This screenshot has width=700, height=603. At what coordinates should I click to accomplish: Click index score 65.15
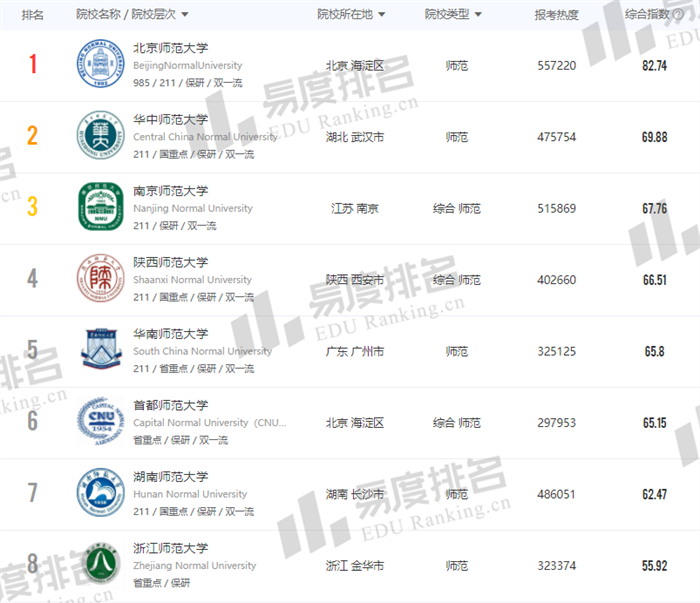pyautogui.click(x=654, y=423)
